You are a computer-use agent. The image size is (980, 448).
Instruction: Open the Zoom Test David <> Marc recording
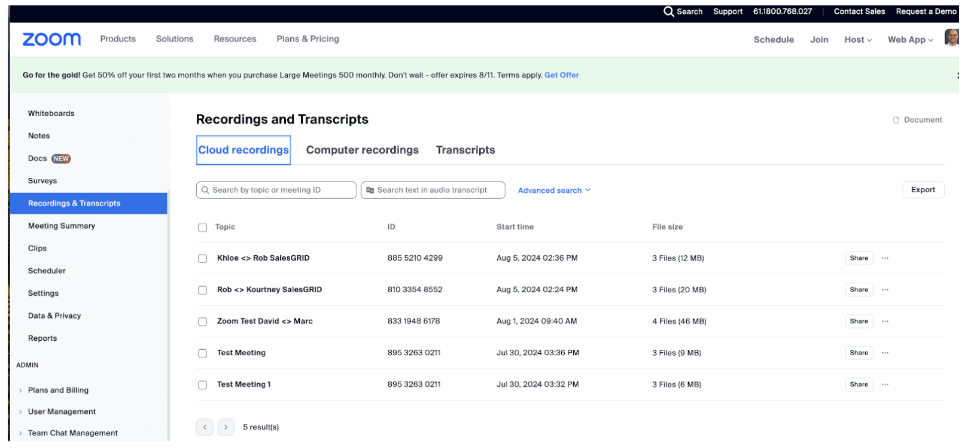point(264,322)
